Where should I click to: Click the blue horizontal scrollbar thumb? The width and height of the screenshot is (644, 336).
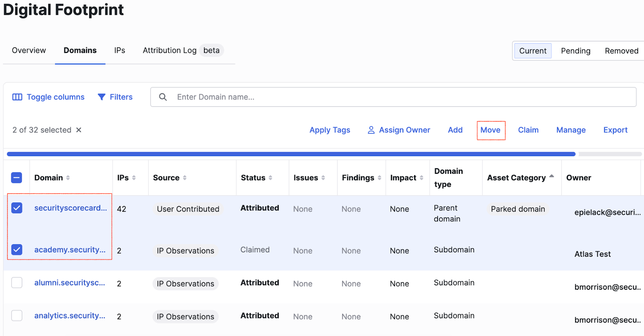click(x=291, y=154)
